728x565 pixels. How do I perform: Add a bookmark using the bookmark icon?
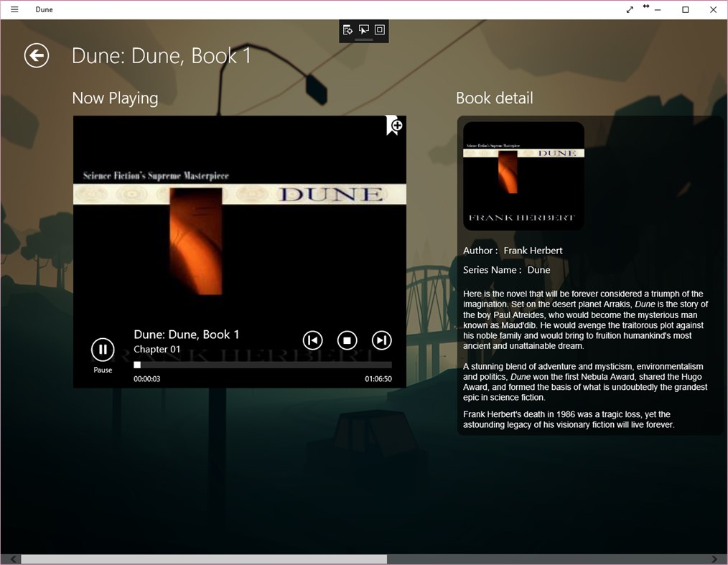pyautogui.click(x=392, y=125)
